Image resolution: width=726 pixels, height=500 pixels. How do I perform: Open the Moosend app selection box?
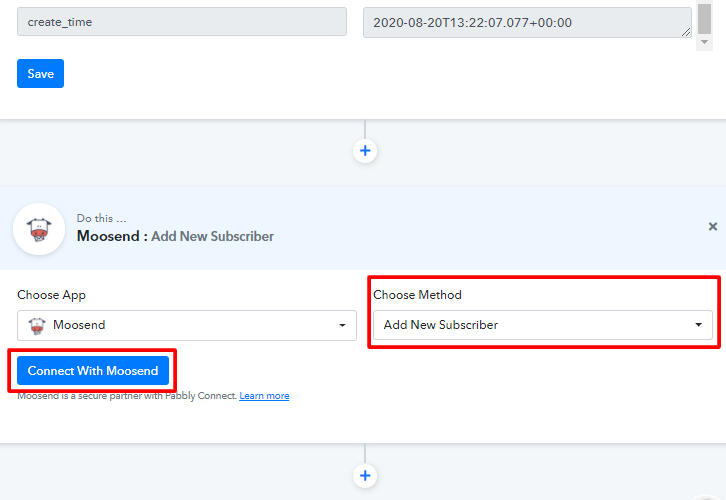(186, 325)
